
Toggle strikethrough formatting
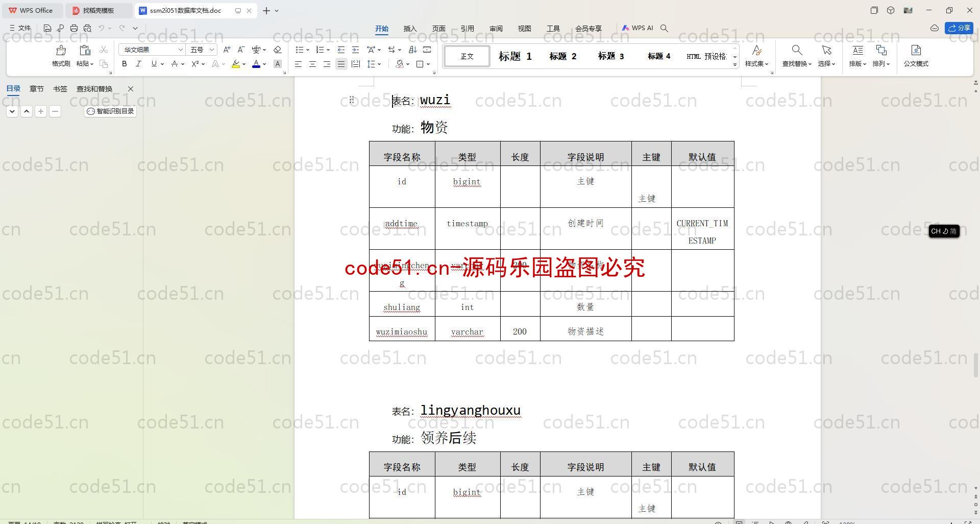[175, 64]
